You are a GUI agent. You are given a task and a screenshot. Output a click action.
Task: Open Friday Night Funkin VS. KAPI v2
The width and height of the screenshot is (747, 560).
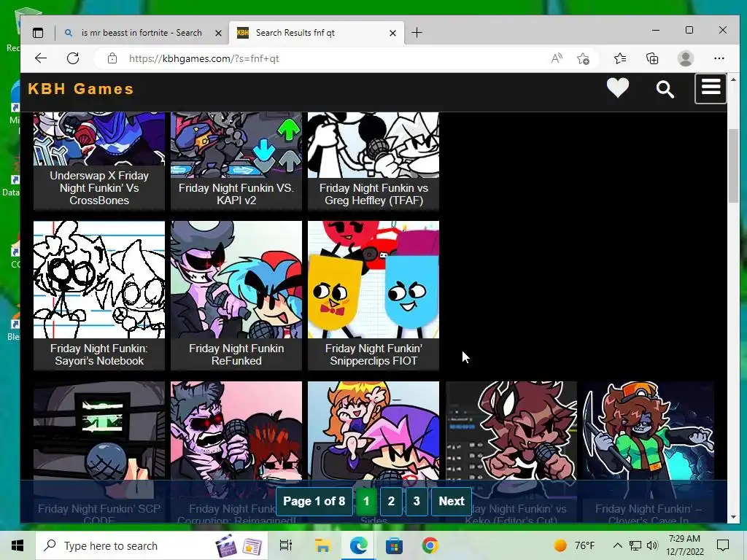(x=236, y=161)
